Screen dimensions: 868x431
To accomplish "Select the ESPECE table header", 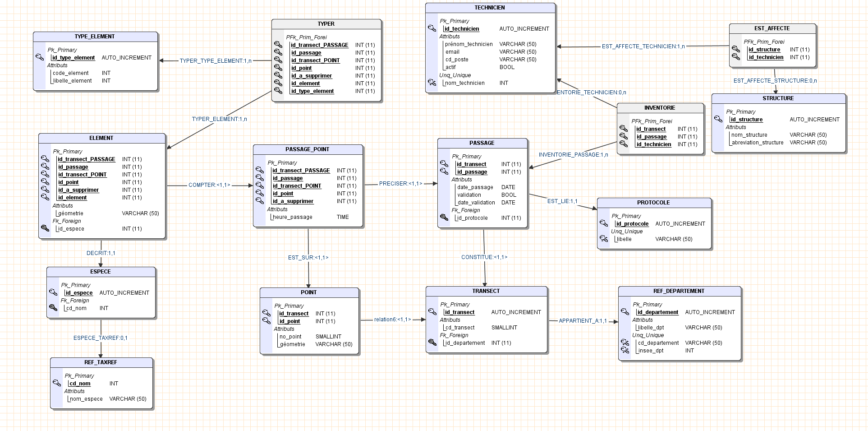I will (x=101, y=272).
